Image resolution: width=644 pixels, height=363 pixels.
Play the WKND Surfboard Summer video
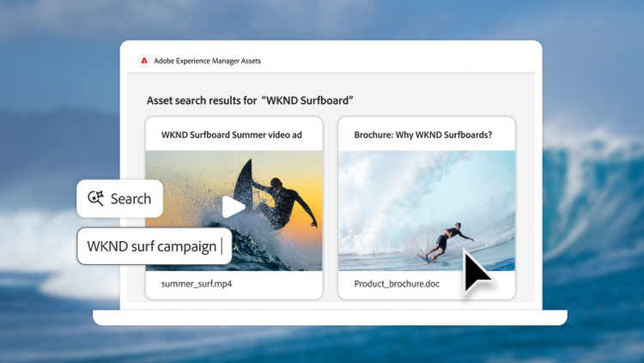(233, 207)
